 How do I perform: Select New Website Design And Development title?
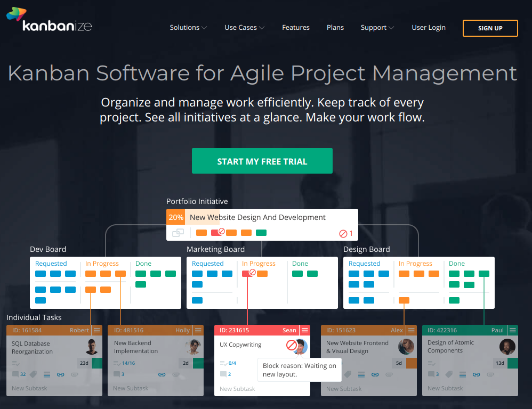pyautogui.click(x=257, y=217)
